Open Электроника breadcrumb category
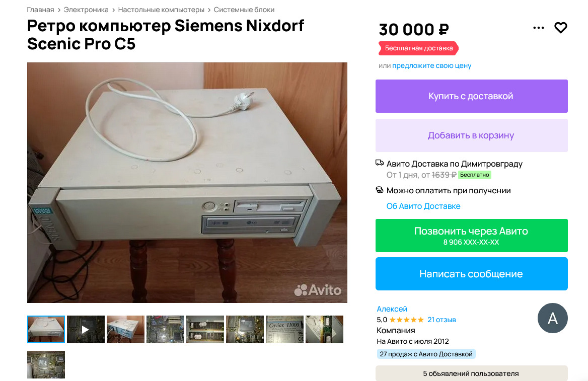The image size is (588, 381). (86, 10)
